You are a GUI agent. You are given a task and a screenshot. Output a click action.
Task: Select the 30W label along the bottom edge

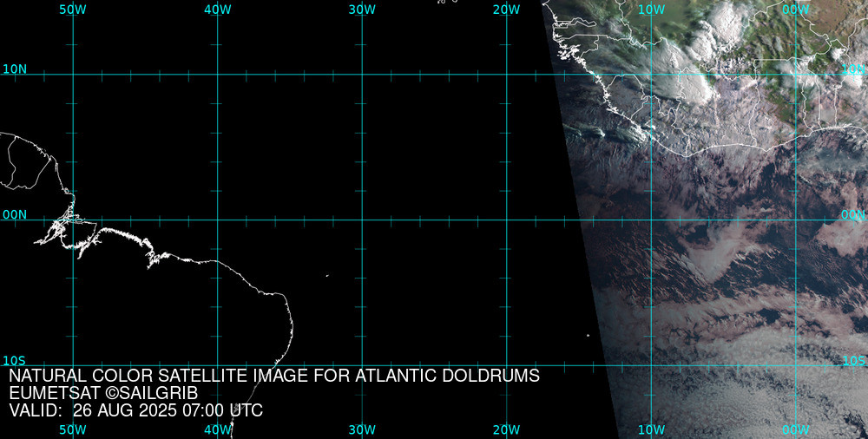coord(362,430)
